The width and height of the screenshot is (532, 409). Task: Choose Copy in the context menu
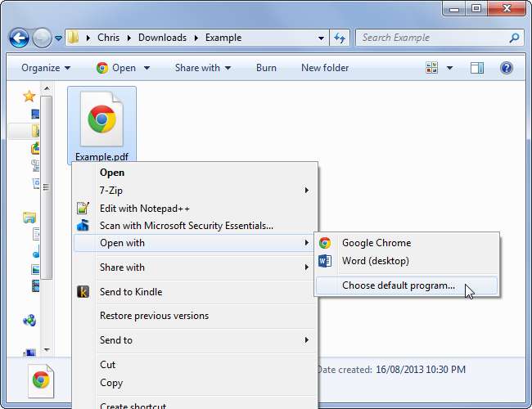click(196, 383)
